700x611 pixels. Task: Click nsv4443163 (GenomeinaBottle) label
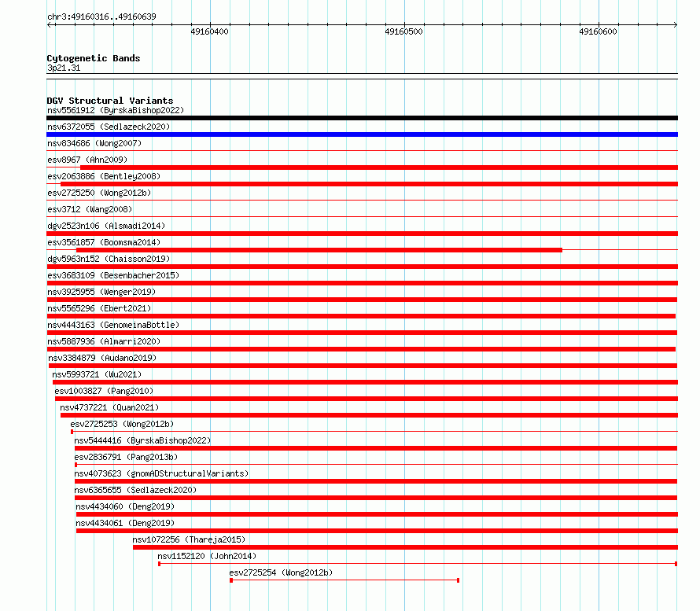pyautogui.click(x=113, y=325)
